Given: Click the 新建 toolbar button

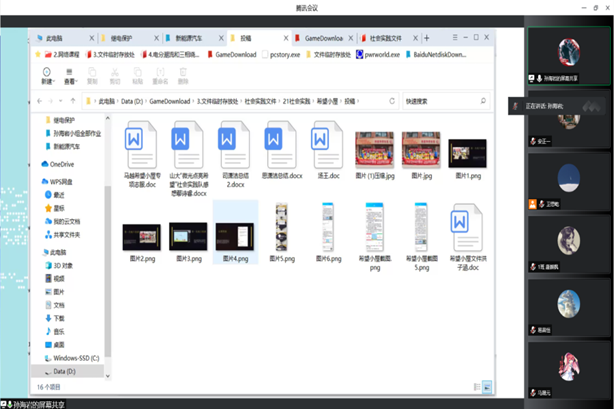Looking at the screenshot, I should (x=47, y=75).
